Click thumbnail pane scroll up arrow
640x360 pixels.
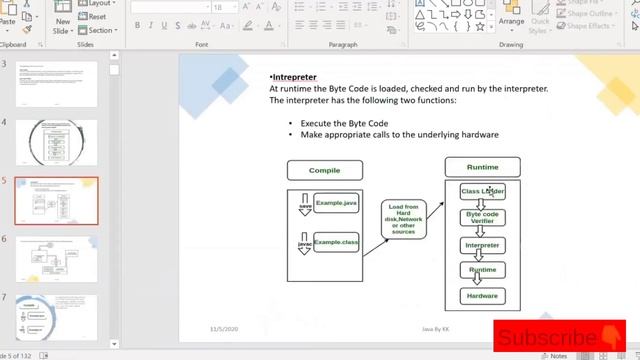pos(114,55)
